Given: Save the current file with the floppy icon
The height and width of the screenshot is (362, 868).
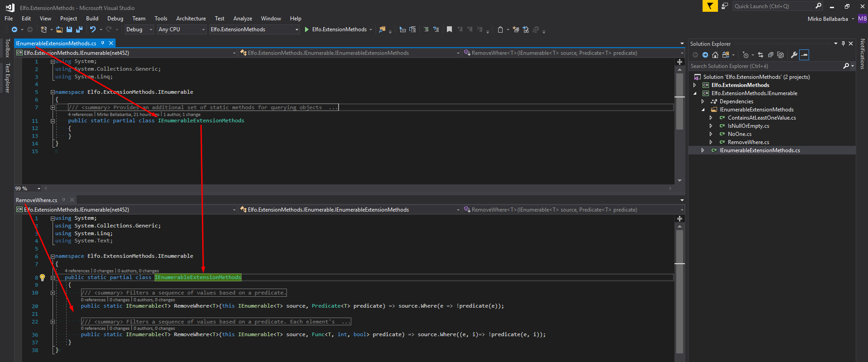Looking at the screenshot, I should [x=69, y=29].
